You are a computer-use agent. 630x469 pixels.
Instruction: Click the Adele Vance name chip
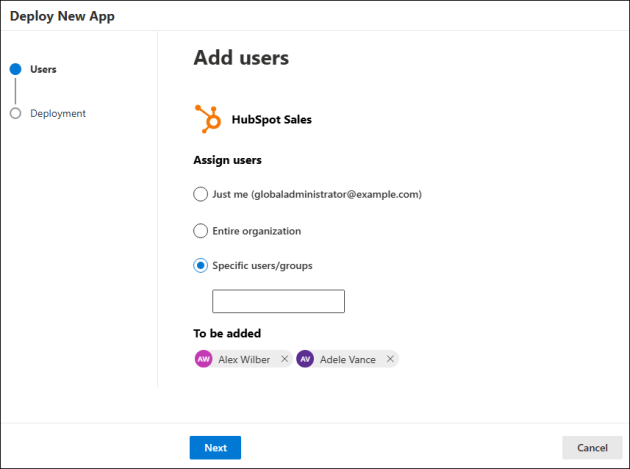[348, 359]
